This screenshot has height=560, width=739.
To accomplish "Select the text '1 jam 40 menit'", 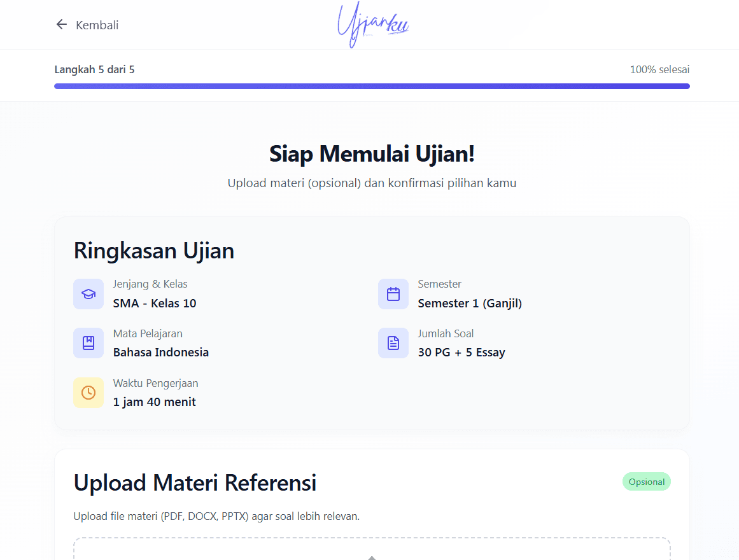I will point(154,402).
